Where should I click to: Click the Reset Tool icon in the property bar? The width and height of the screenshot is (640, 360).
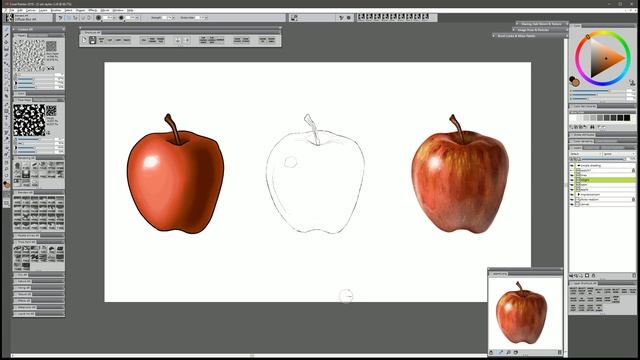pyautogui.click(x=60, y=18)
